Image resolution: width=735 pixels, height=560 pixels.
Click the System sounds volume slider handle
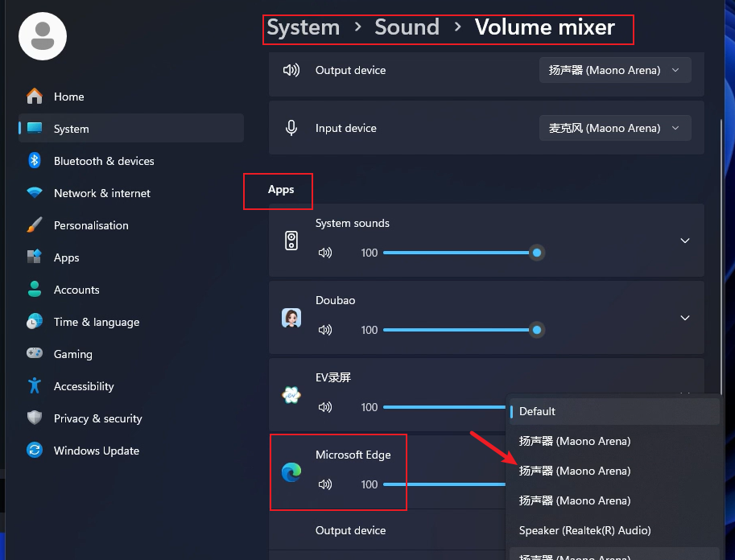click(537, 253)
